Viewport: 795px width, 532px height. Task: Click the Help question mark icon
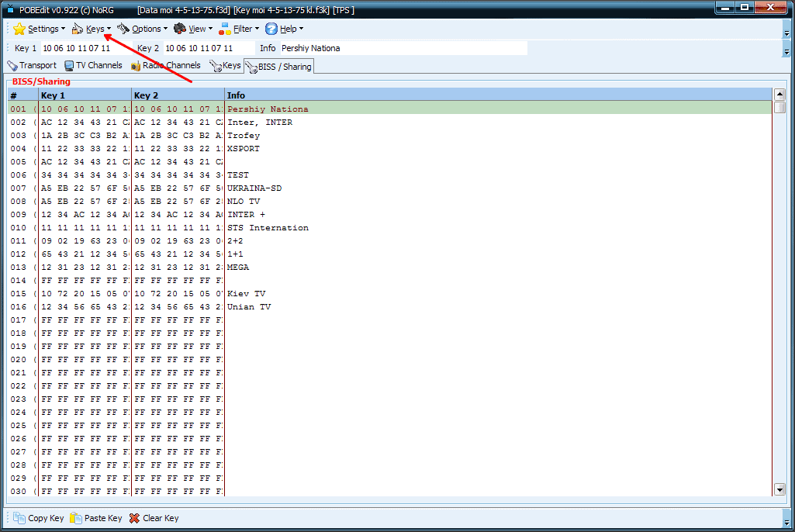pos(271,29)
